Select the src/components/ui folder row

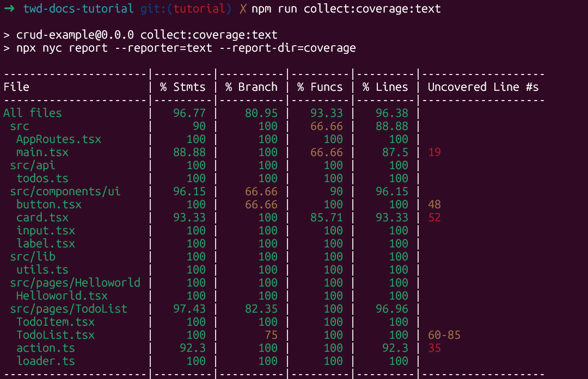[65, 191]
